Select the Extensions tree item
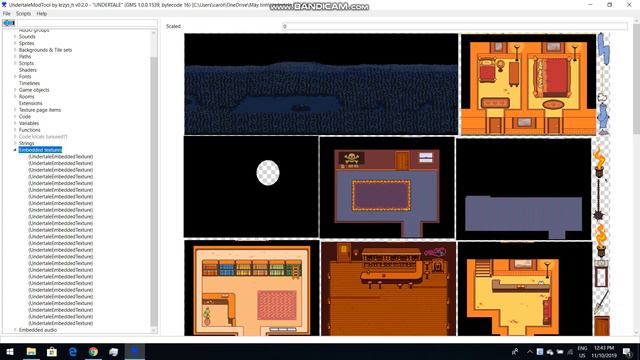This screenshot has width=640, height=360. (31, 103)
